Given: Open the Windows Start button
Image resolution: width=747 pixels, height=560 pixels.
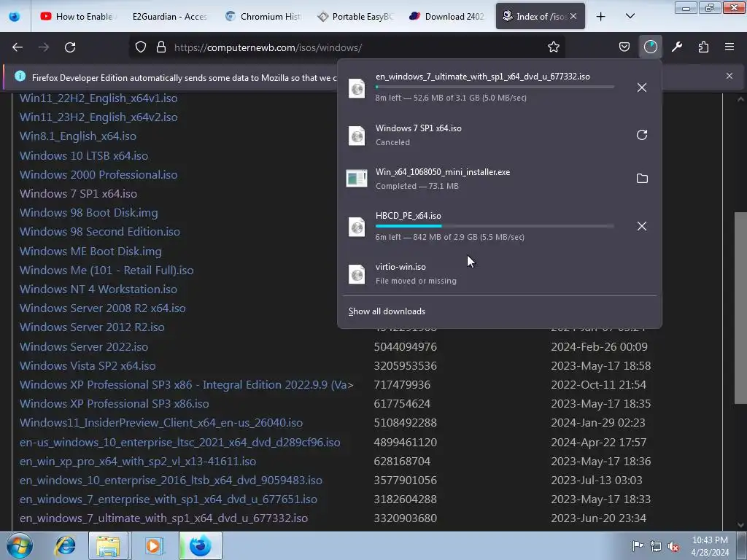Looking at the screenshot, I should tap(19, 545).
